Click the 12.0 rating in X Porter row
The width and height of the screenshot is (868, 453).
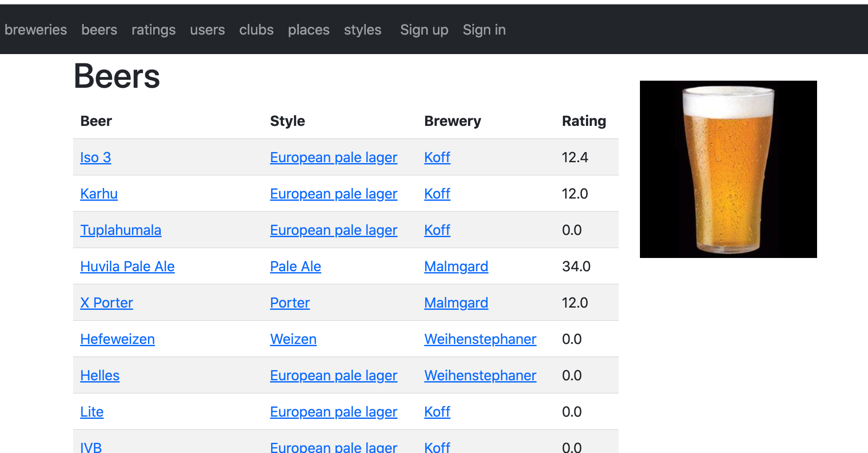click(x=575, y=303)
